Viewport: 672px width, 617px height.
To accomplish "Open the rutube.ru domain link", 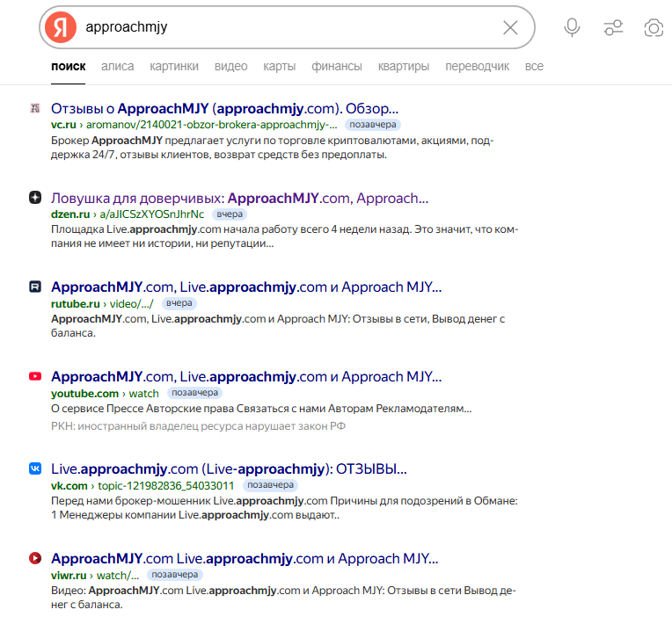I will 76,303.
